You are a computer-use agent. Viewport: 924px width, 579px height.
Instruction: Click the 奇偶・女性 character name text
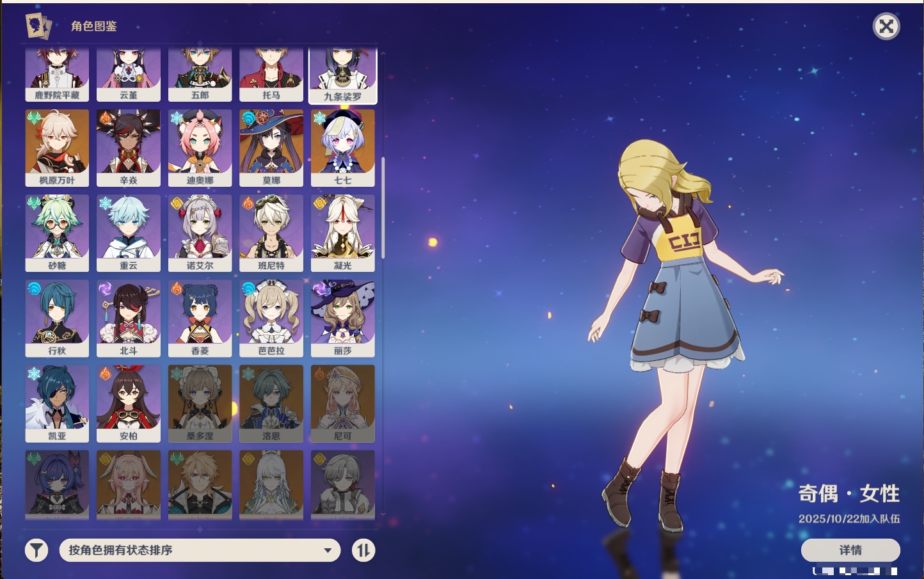click(848, 493)
